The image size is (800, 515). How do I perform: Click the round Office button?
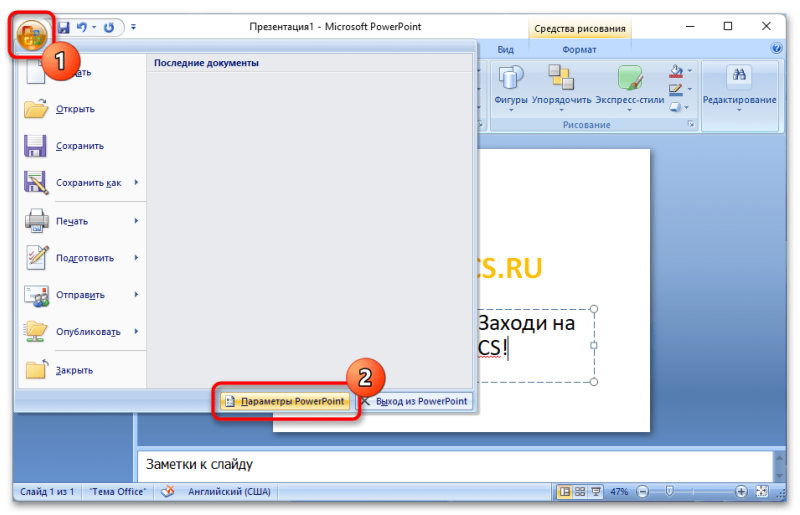(31, 35)
